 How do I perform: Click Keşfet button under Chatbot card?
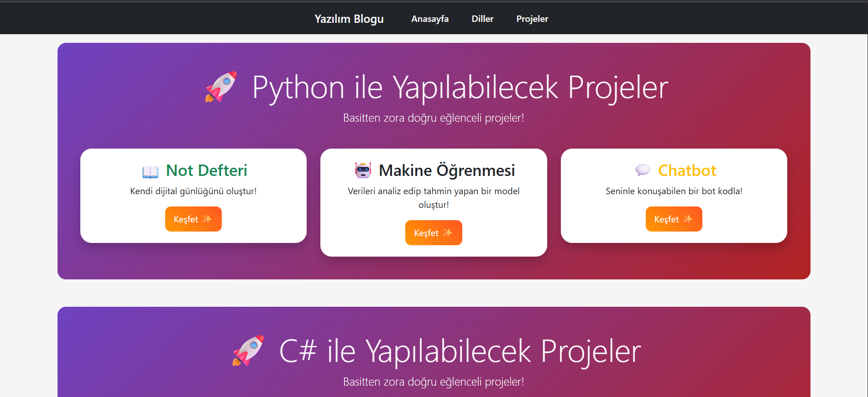(x=674, y=219)
